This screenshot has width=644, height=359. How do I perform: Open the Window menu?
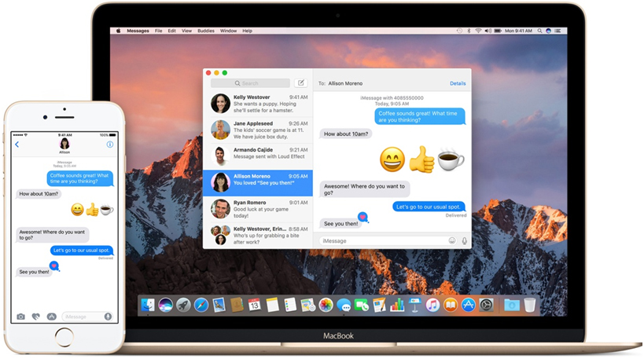(228, 31)
